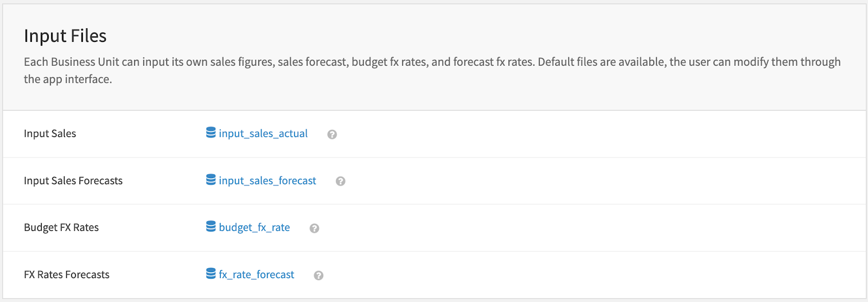Click the dataset icon beside input_sales_forecast
This screenshot has height=302, width=868.
pos(211,180)
